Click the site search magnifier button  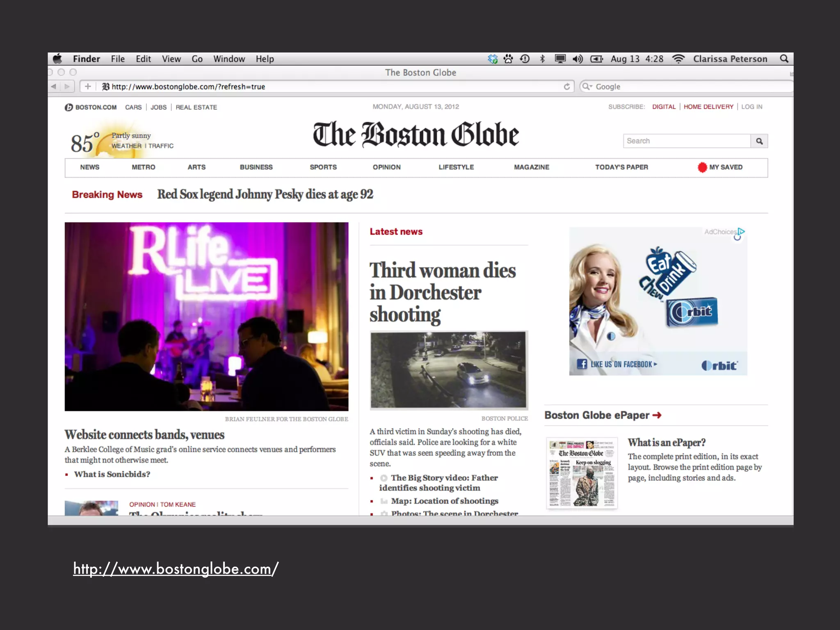pyautogui.click(x=759, y=141)
